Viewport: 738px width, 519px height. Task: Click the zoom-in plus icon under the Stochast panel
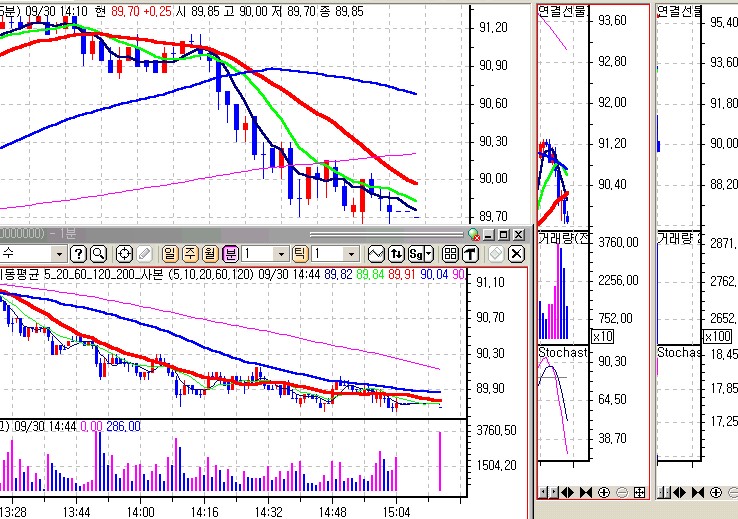[x=603, y=492]
